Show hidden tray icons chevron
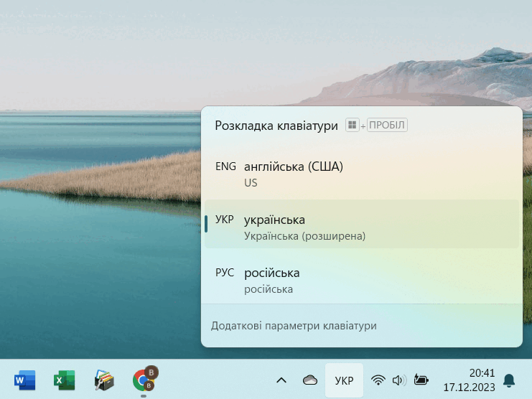 click(x=281, y=380)
